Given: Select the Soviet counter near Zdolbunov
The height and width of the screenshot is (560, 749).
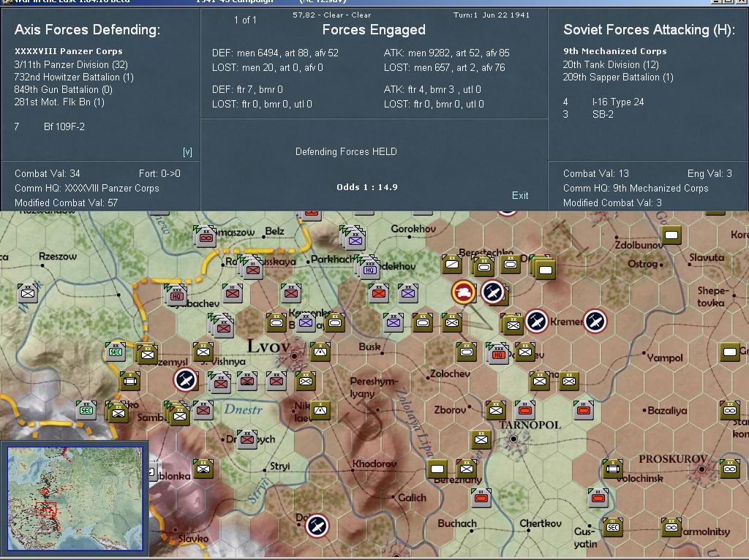Looking at the screenshot, I should 671,235.
